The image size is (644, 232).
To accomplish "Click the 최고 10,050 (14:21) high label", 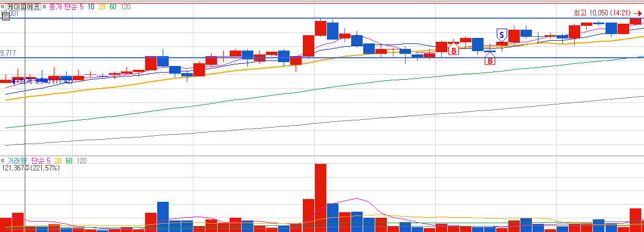I will 602,13.
